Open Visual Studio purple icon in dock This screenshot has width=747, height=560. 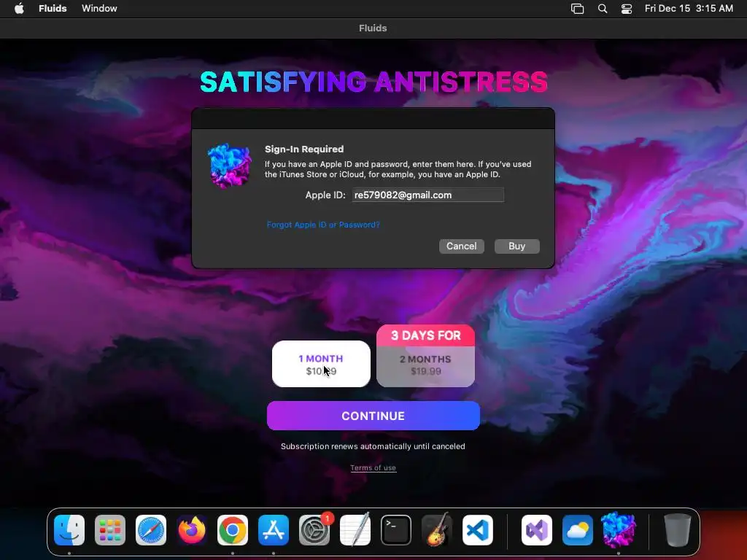[x=537, y=530]
